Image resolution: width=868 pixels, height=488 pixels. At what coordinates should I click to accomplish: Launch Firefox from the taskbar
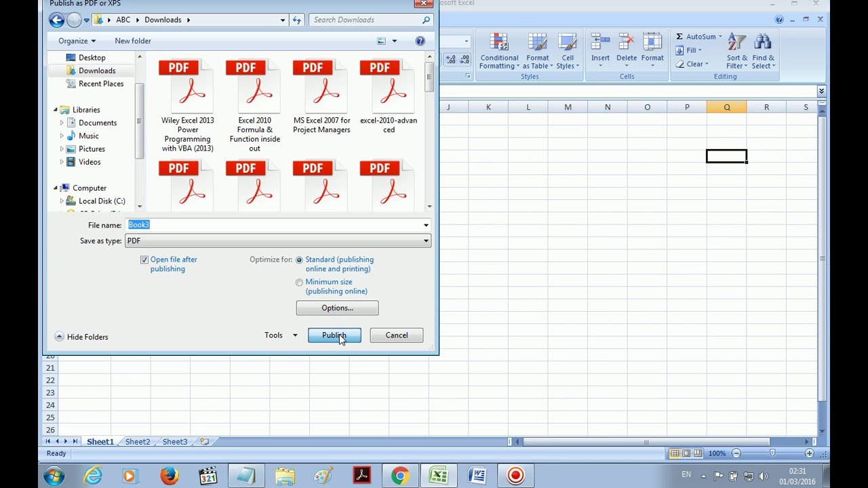169,476
